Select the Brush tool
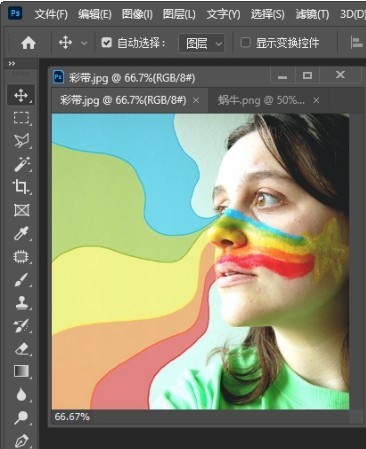The width and height of the screenshot is (366, 449). [x=21, y=280]
